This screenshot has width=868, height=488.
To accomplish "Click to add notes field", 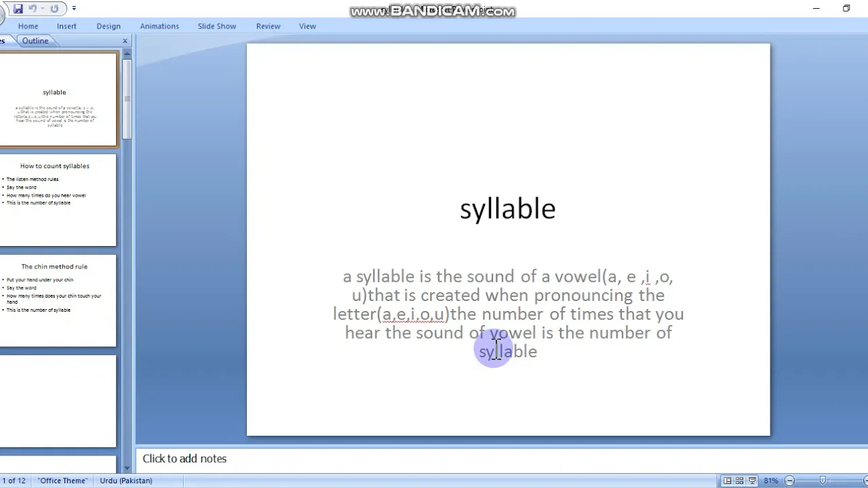I will click(x=500, y=459).
